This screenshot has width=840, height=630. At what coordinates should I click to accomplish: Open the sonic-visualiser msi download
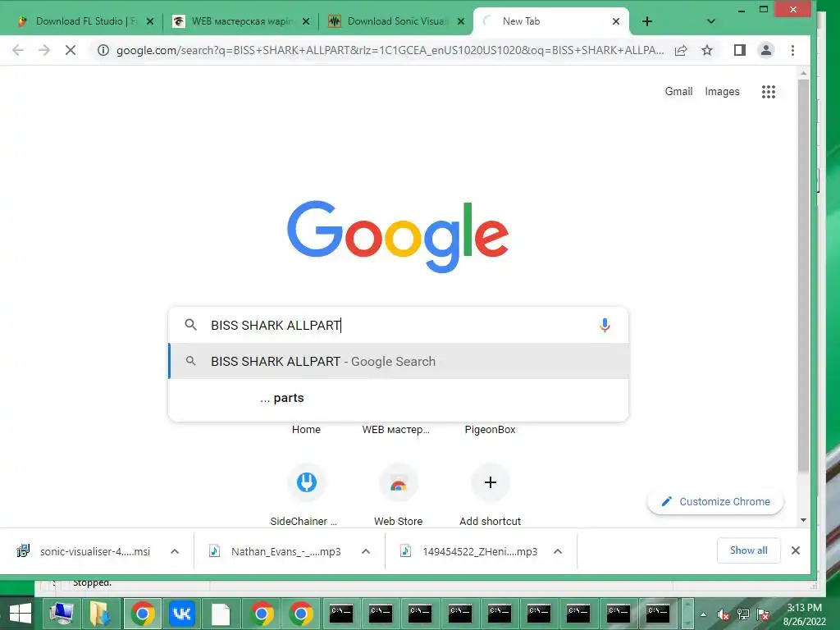coord(84,551)
